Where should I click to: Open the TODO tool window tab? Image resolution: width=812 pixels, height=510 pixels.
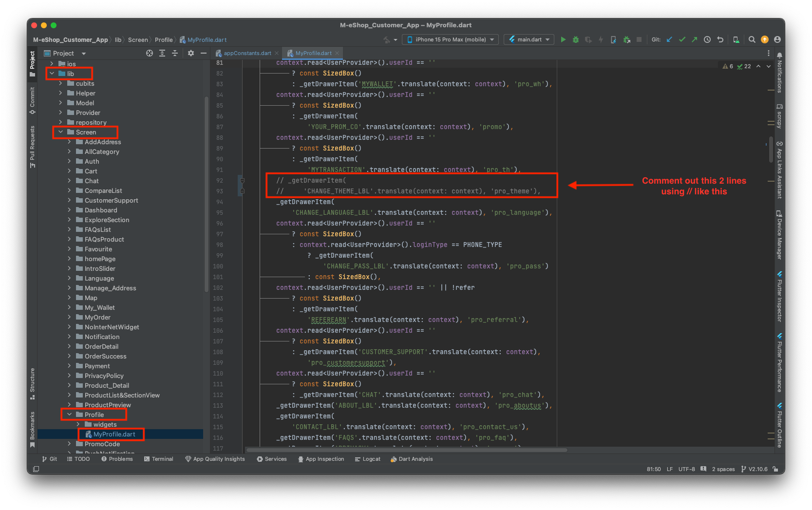(78, 459)
